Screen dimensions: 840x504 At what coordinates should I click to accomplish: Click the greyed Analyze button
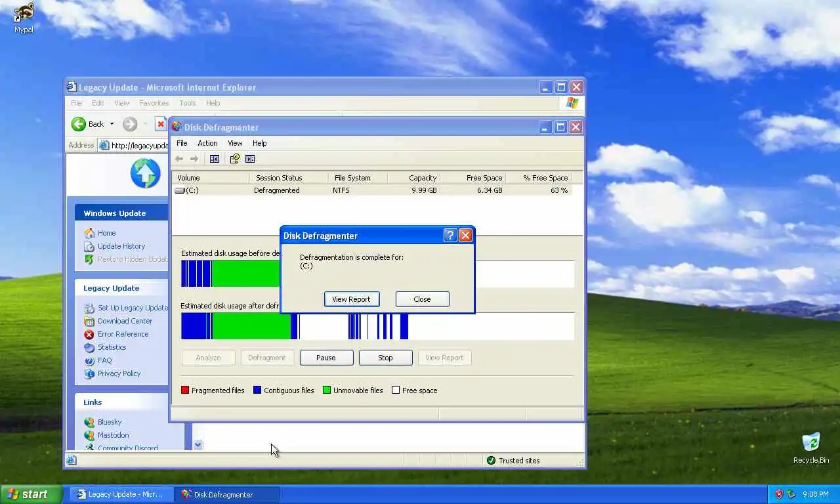click(208, 358)
